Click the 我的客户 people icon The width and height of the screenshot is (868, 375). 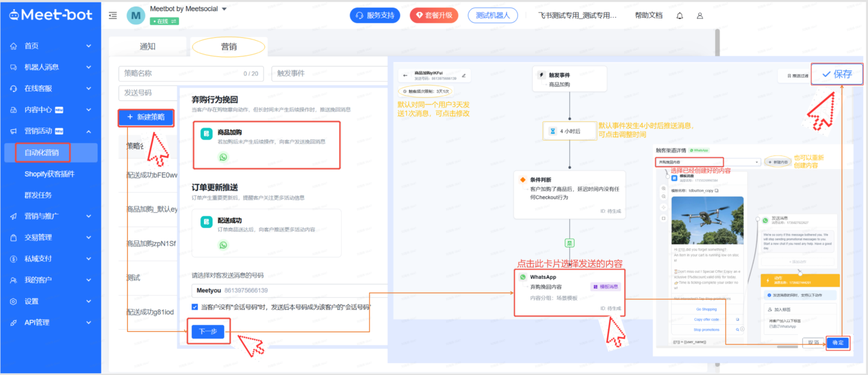14,280
